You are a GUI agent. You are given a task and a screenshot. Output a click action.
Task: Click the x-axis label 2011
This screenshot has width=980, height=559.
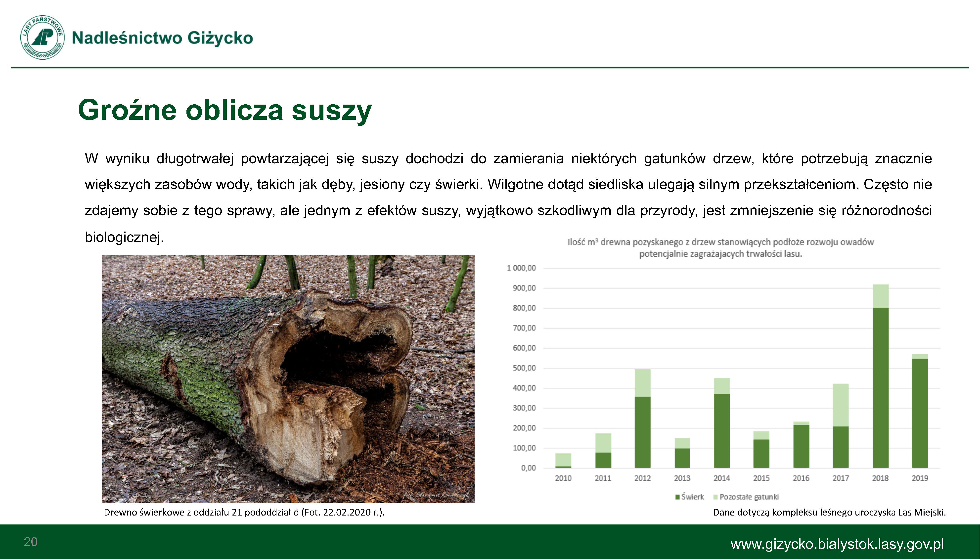(x=603, y=478)
